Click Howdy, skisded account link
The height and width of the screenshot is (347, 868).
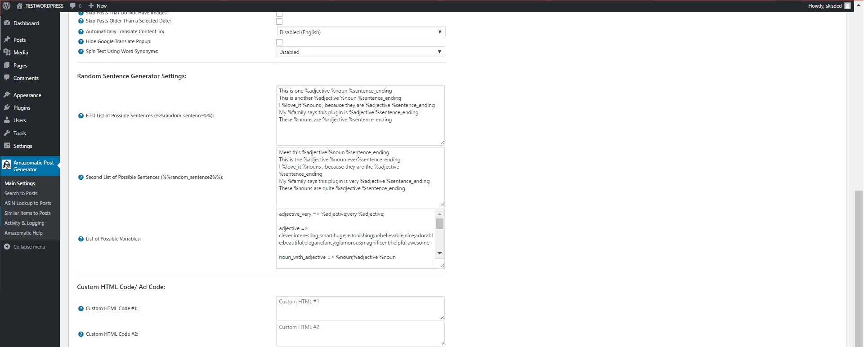tap(825, 6)
